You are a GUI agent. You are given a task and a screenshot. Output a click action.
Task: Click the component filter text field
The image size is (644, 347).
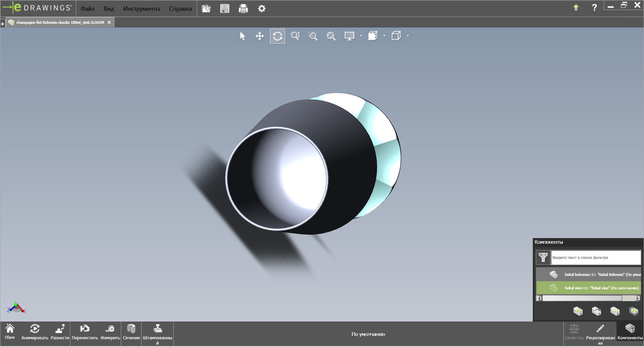coord(595,257)
